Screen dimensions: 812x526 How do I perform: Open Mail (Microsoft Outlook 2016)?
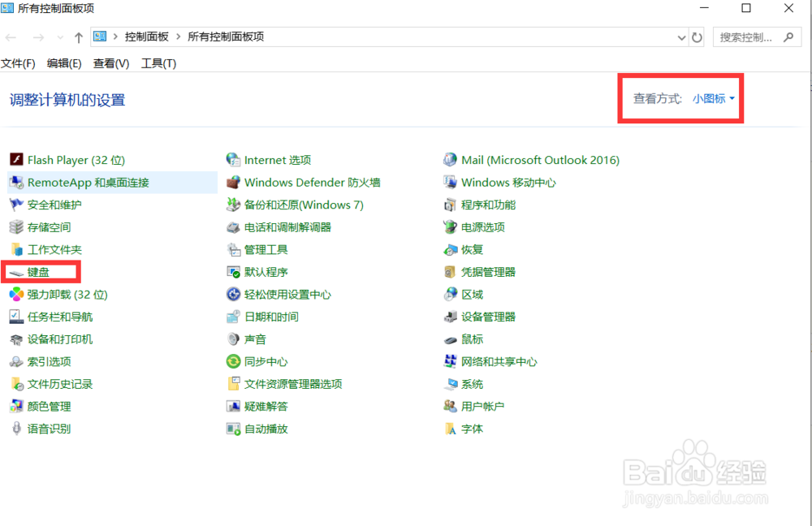coord(532,160)
